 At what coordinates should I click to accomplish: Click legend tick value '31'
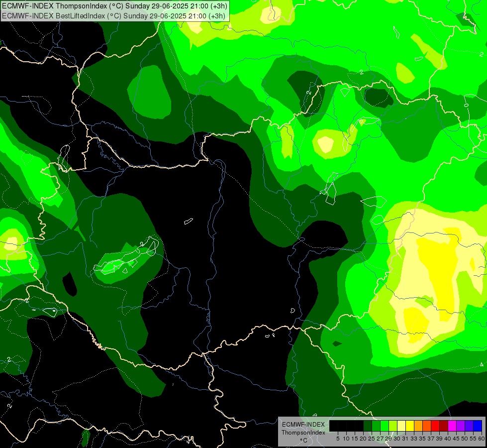pos(405,439)
